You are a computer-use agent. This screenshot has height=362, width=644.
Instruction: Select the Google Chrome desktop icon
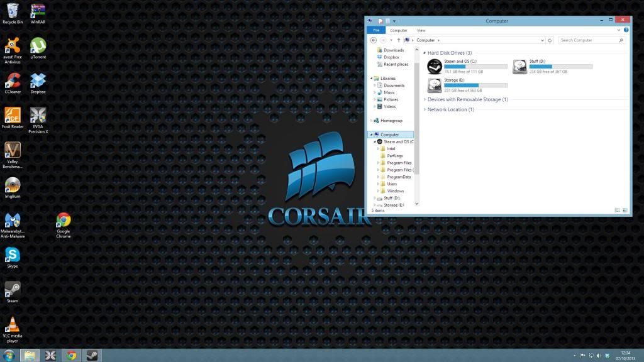pos(64,226)
